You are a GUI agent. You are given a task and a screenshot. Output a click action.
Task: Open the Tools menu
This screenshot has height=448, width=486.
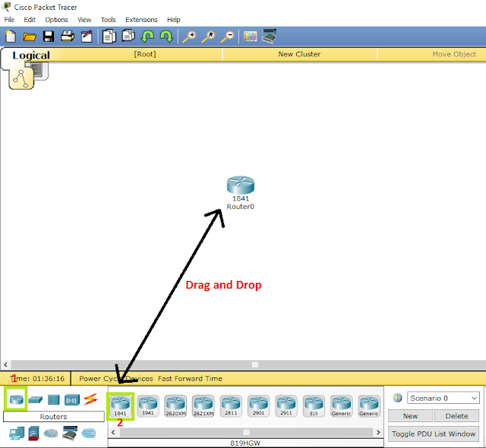pyautogui.click(x=108, y=20)
